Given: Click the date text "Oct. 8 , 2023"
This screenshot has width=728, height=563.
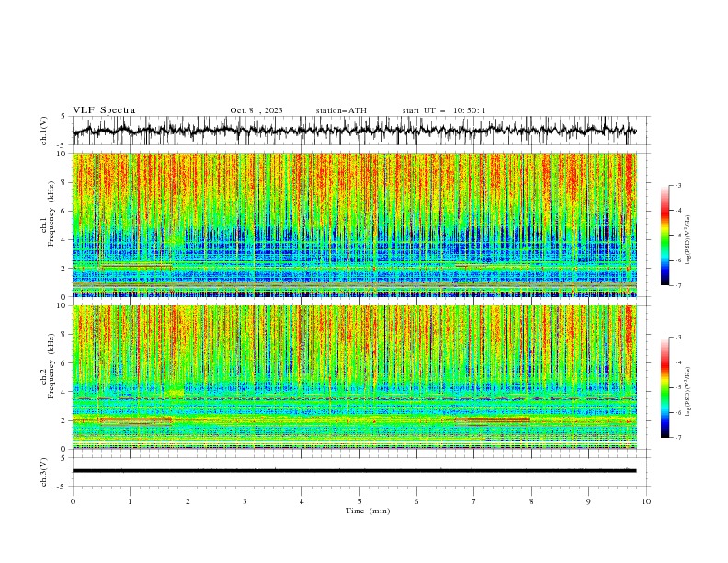Looking at the screenshot, I should point(256,110).
